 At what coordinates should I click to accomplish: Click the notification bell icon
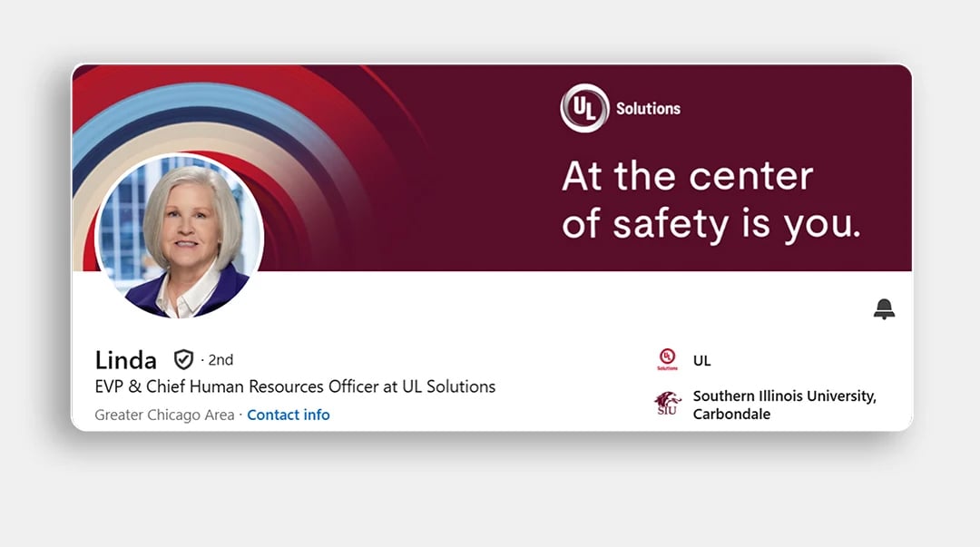coord(884,308)
